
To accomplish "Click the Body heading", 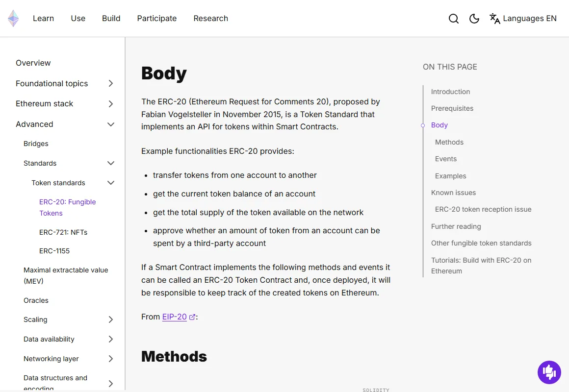I will pos(164,73).
